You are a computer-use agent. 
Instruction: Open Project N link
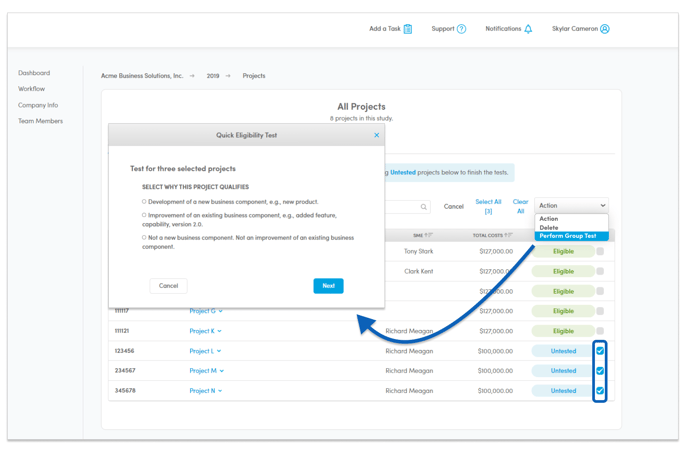(202, 391)
